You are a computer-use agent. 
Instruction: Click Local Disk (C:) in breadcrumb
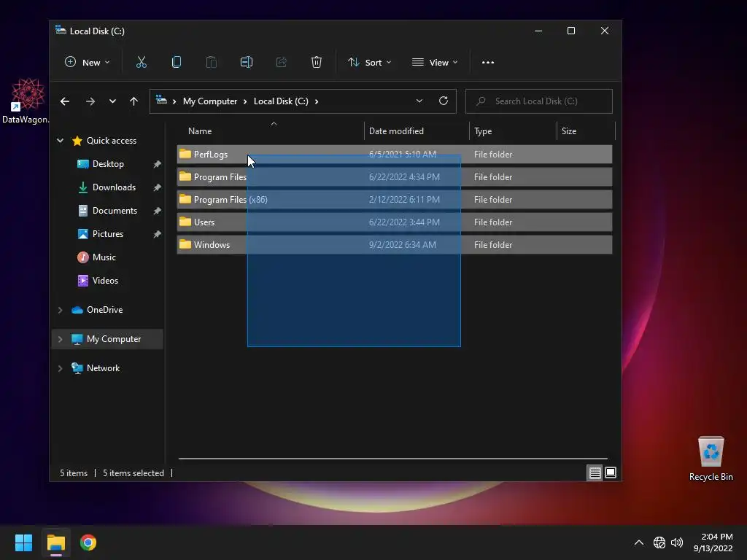(281, 101)
